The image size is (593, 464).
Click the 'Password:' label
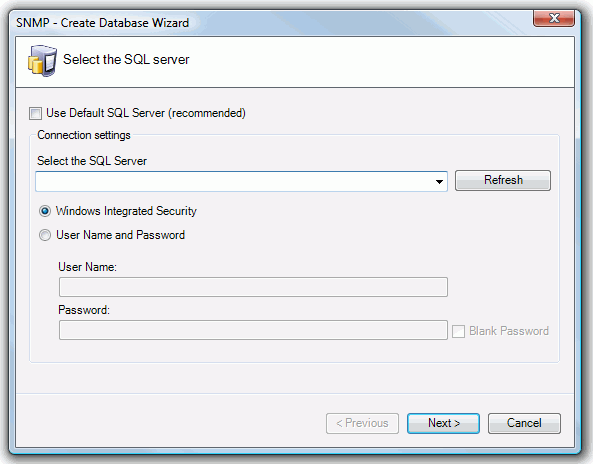click(x=84, y=310)
